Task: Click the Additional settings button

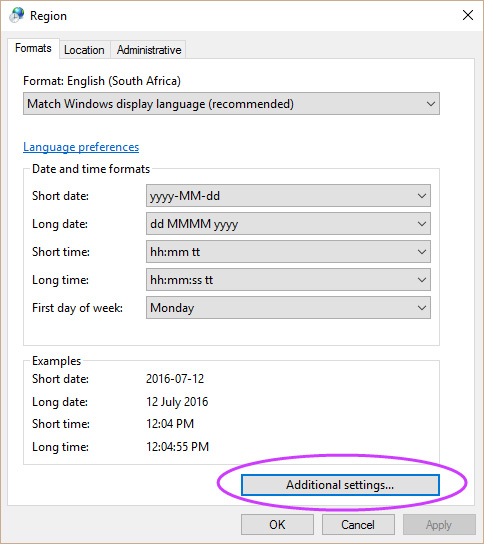Action: coord(340,485)
